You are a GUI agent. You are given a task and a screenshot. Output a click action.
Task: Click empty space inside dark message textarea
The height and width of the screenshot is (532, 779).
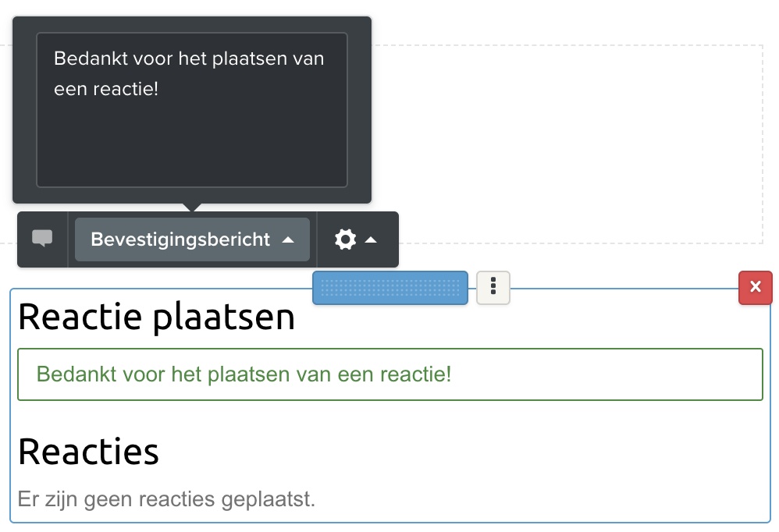[191, 144]
